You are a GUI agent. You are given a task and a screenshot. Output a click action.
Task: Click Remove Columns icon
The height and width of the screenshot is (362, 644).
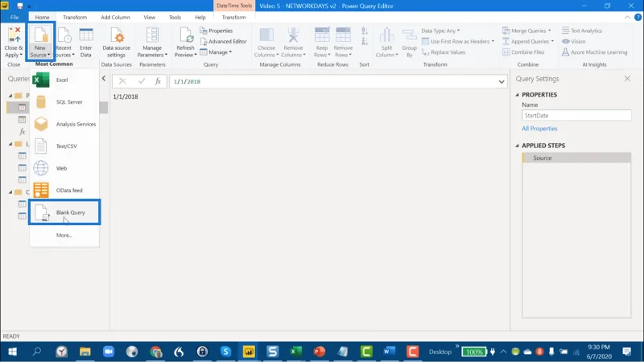293,35
